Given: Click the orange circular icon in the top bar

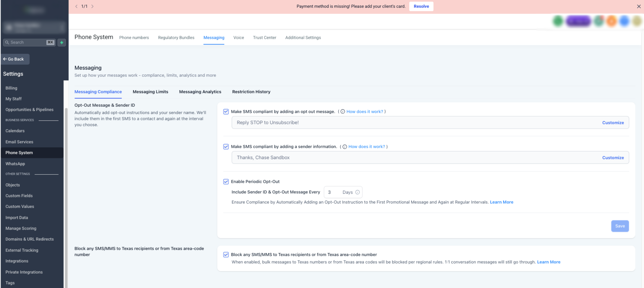Looking at the screenshot, I should [x=611, y=21].
